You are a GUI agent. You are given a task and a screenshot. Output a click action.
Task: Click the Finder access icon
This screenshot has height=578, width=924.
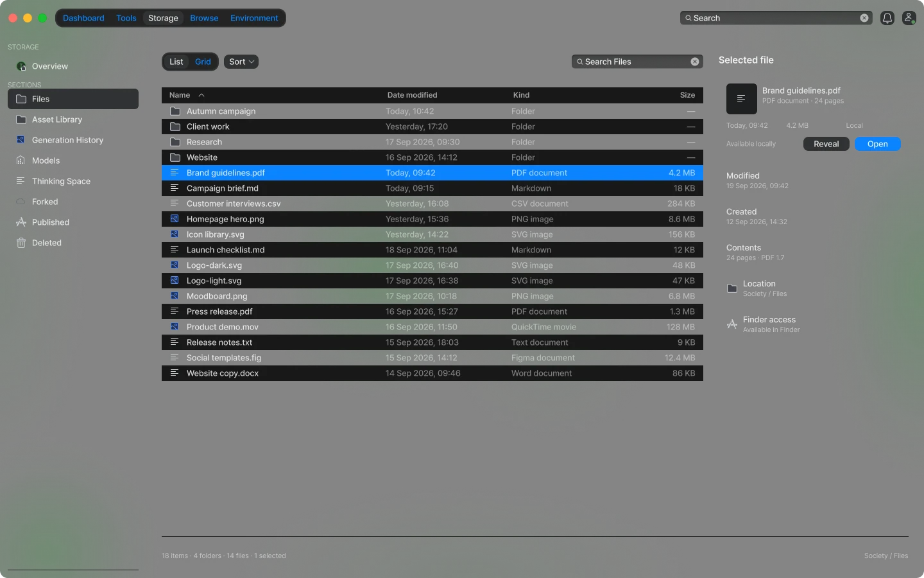point(732,324)
